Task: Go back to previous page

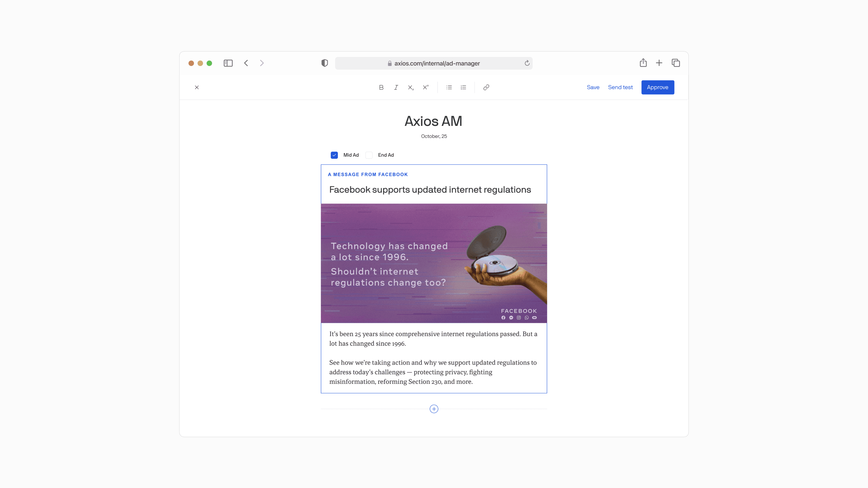Action: tap(246, 63)
